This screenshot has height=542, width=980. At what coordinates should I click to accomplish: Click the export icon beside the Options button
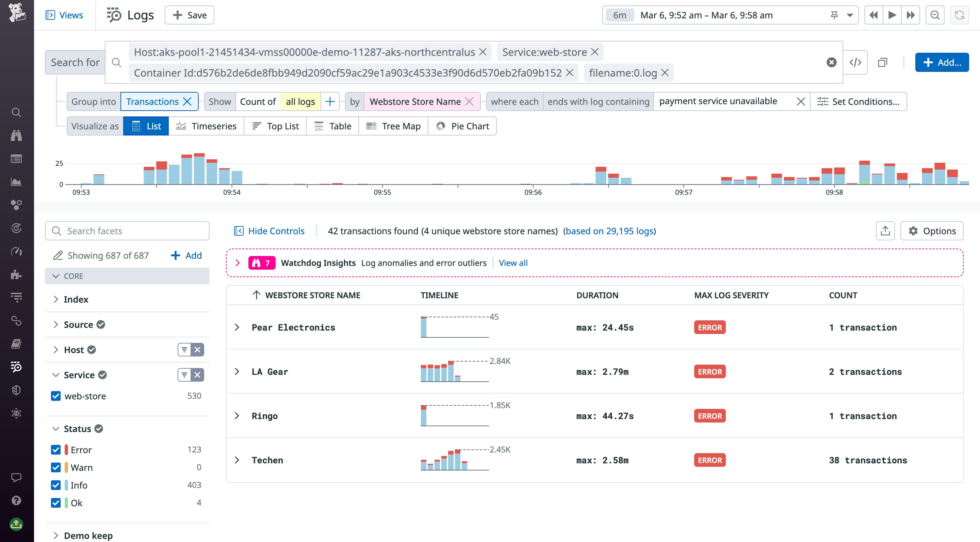[886, 230]
